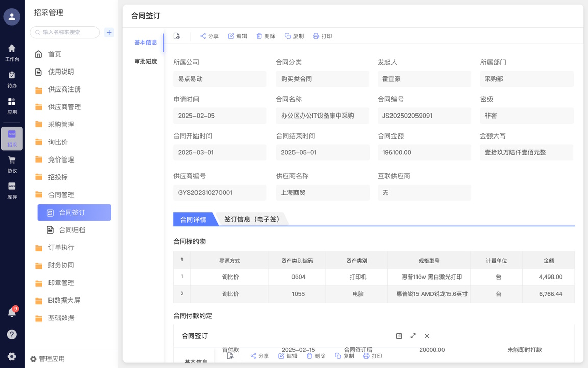Collapse the 合同管理 folder
Viewport: 588px width, 368px height.
coord(61,195)
